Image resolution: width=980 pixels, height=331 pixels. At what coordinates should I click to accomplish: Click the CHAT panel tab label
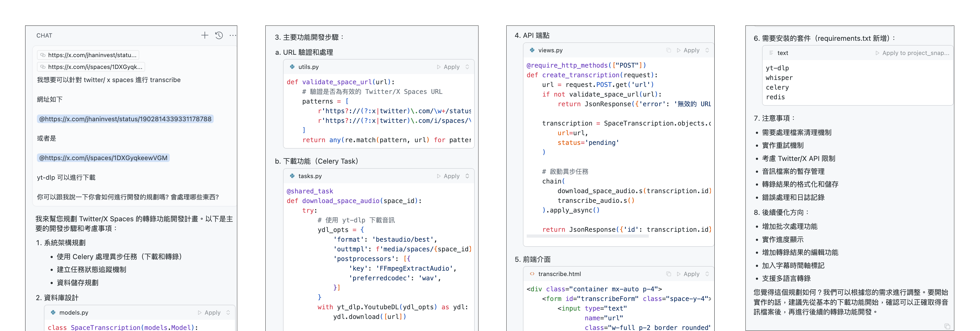[44, 35]
